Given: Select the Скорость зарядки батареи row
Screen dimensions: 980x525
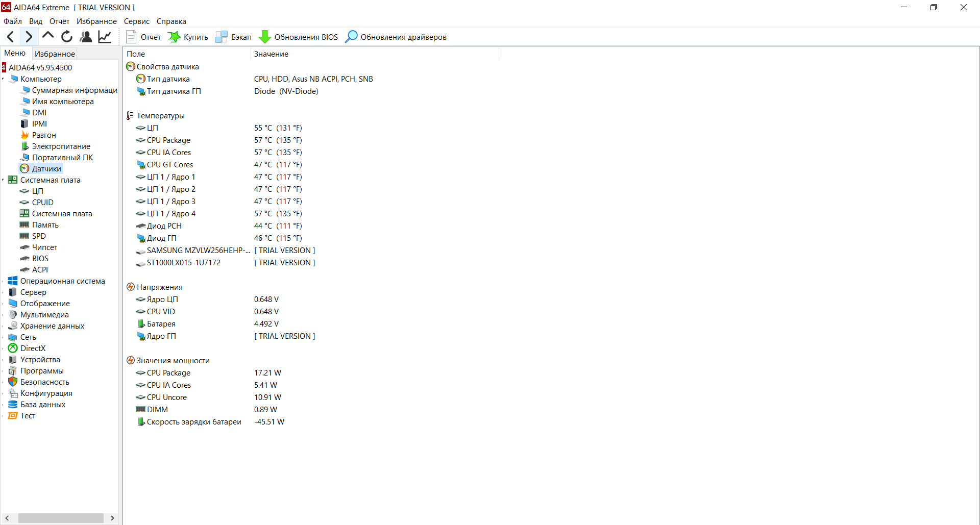Looking at the screenshot, I should point(211,422).
